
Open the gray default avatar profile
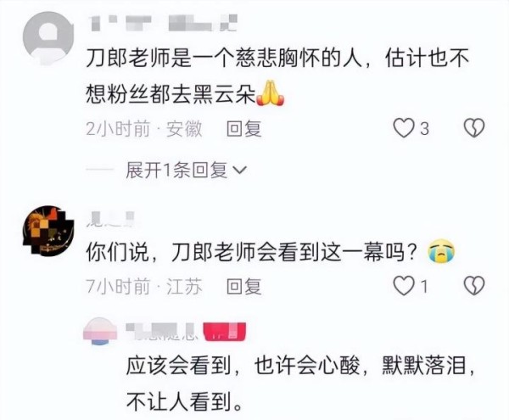pyautogui.click(x=48, y=37)
